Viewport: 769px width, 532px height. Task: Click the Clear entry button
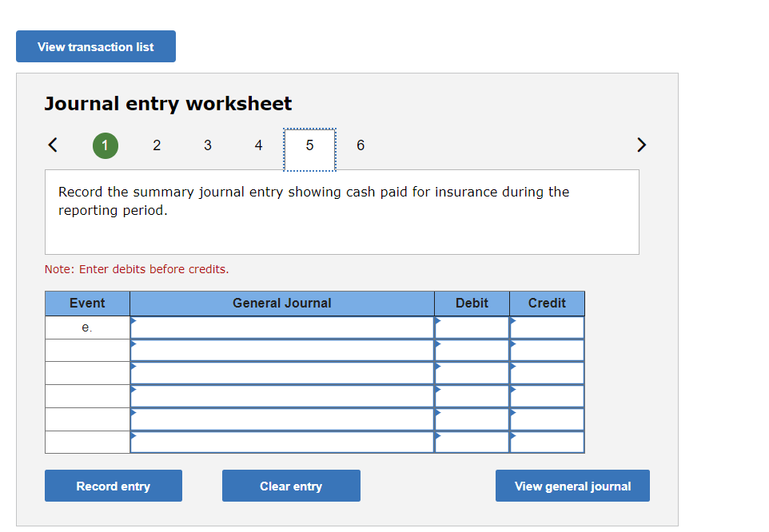pos(290,485)
